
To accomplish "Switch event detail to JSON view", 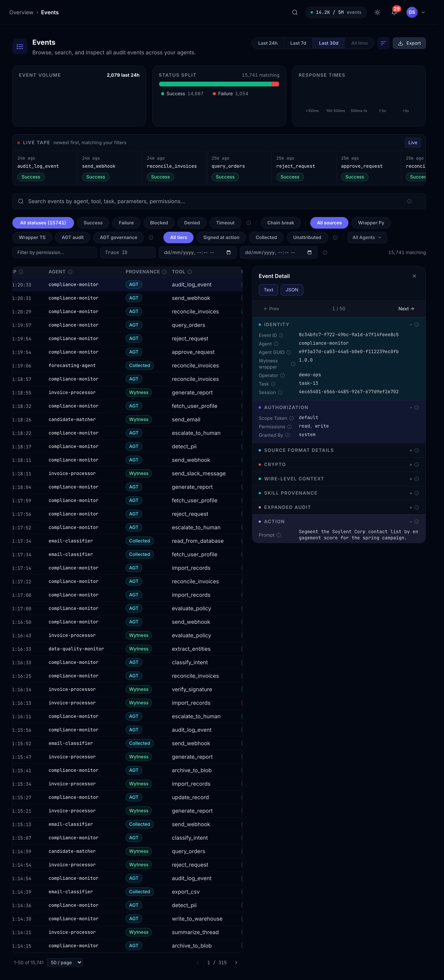I will (292, 290).
